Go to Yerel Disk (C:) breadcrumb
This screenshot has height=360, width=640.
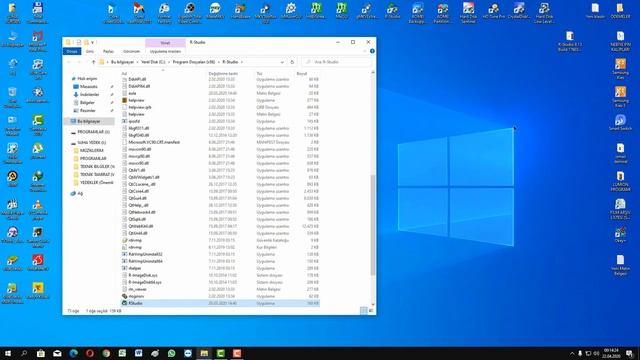click(x=153, y=62)
